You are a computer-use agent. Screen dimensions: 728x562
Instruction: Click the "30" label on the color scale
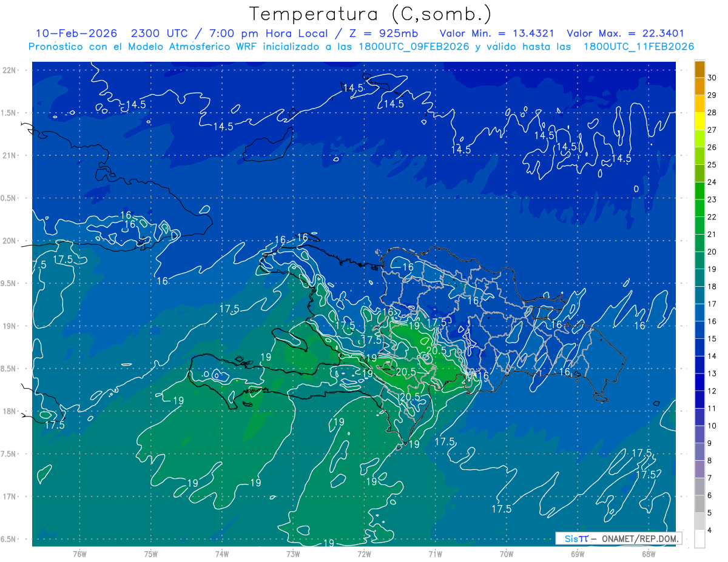point(712,78)
